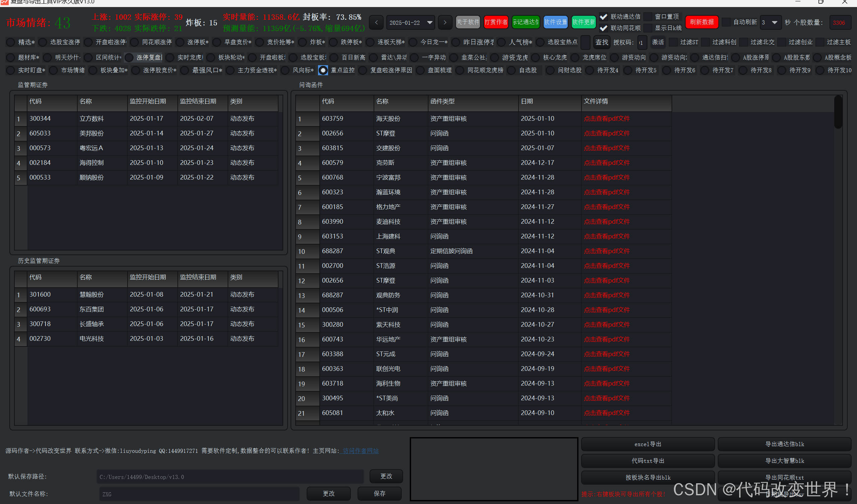The height and width of the screenshot is (504, 857).
Task: Click the gray 关于软件 about button
Action: [468, 22]
